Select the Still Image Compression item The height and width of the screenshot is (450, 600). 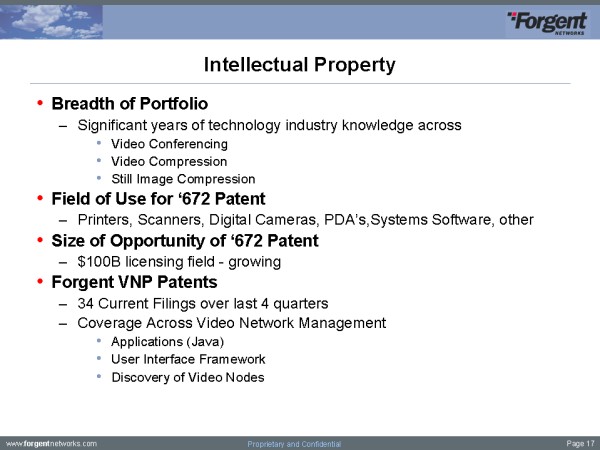[183, 179]
